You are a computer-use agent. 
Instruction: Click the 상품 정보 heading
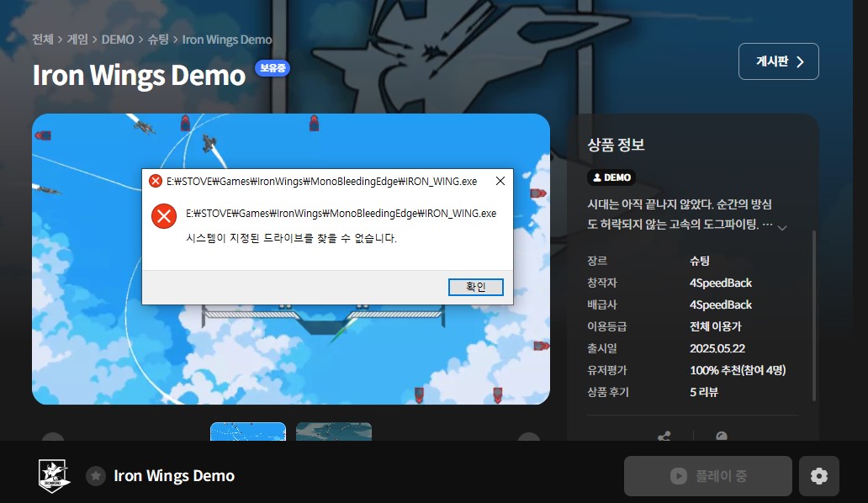pyautogui.click(x=616, y=145)
